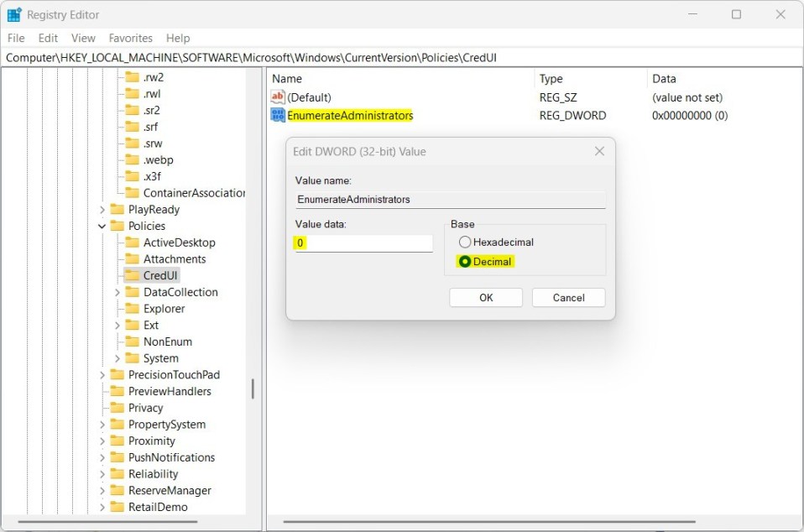Click the Policies folder icon

click(x=117, y=226)
